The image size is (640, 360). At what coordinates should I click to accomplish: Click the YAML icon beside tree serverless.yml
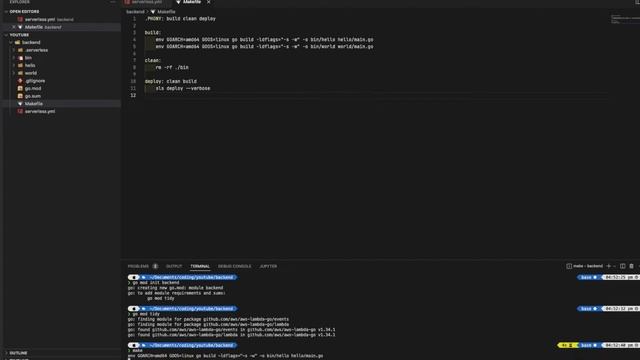pos(20,111)
